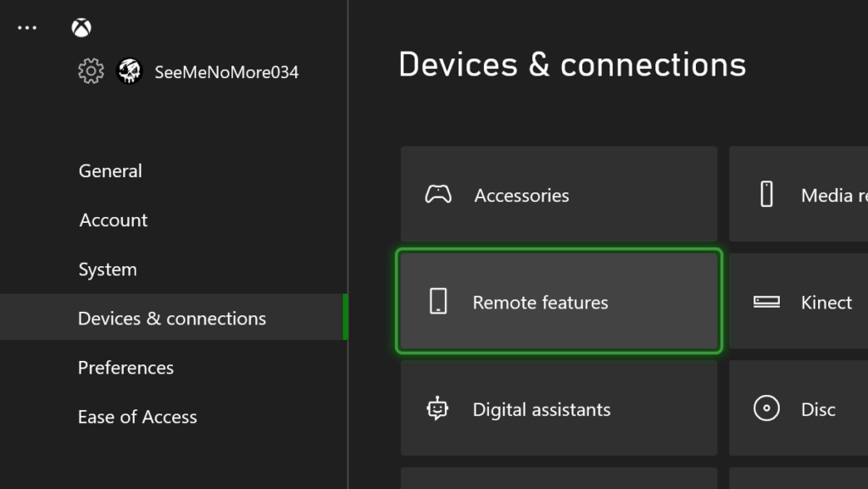Image resolution: width=868 pixels, height=489 pixels.
Task: Open the Remote features tile
Action: tap(559, 302)
